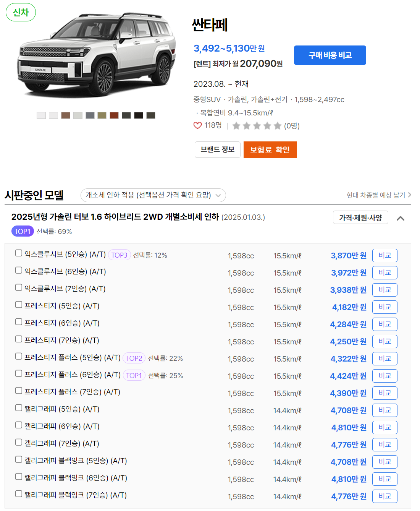Click 비교 for 익스클루시브 (6인승) row
This screenshot has width=420, height=511.
(385, 273)
